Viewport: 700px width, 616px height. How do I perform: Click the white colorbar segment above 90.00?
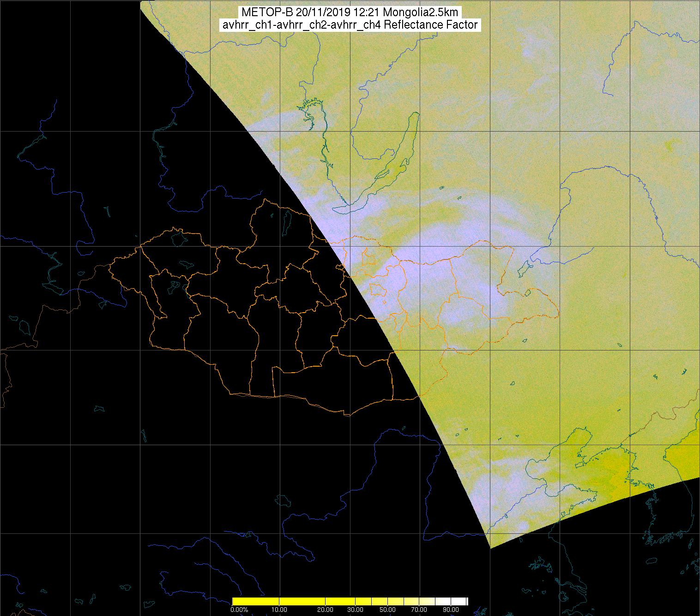click(x=459, y=601)
